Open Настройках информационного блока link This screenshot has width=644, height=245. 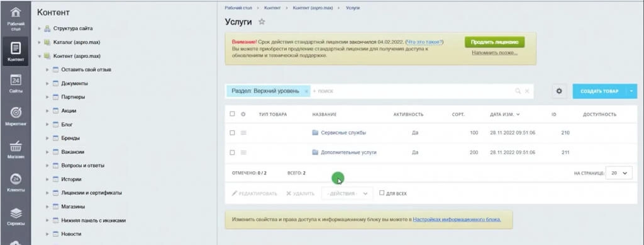(x=457, y=220)
